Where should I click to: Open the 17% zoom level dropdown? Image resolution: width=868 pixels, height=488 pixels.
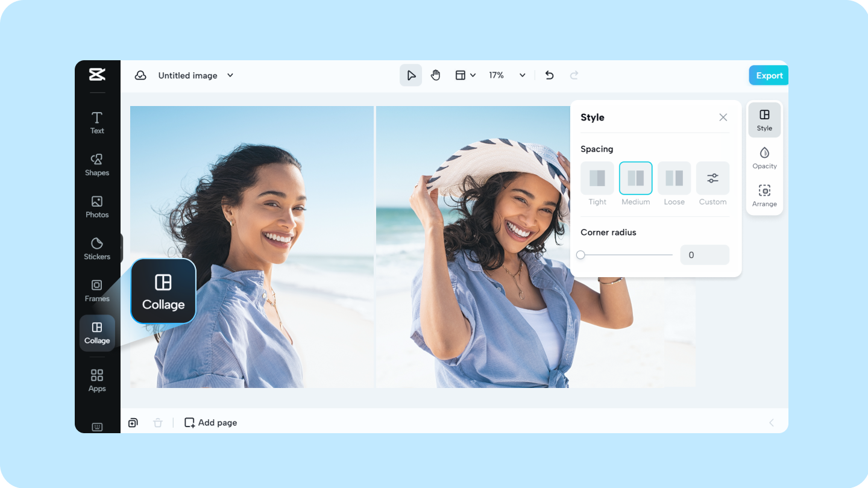pos(507,75)
